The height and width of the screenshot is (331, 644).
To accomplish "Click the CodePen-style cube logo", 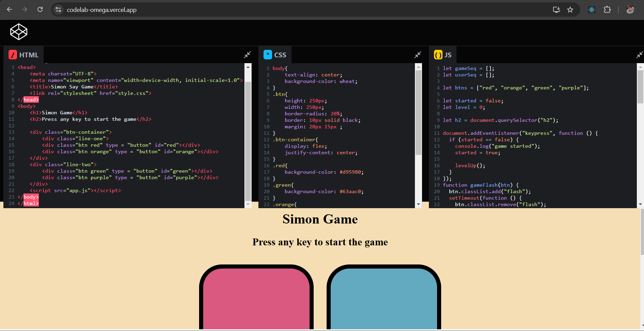I will pos(19,32).
